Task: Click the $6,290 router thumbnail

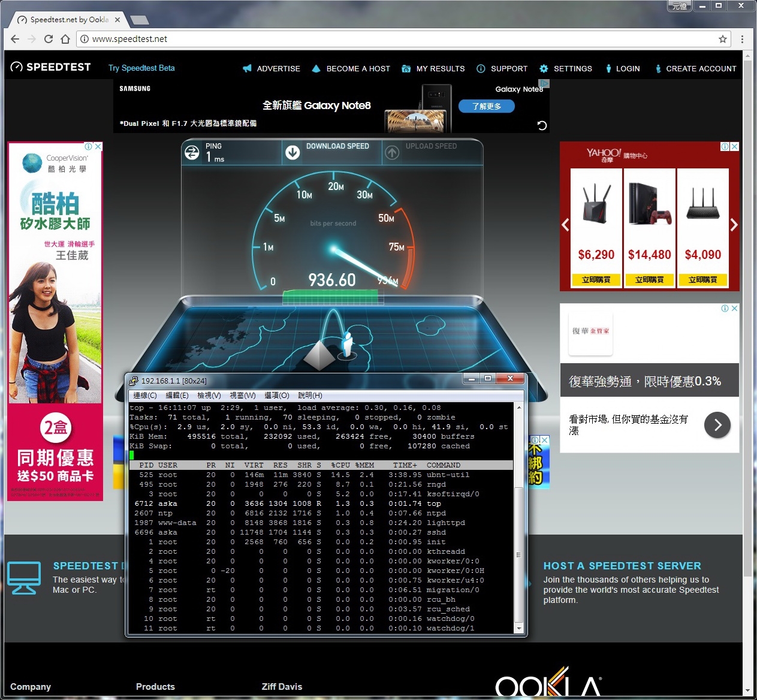Action: [596, 204]
